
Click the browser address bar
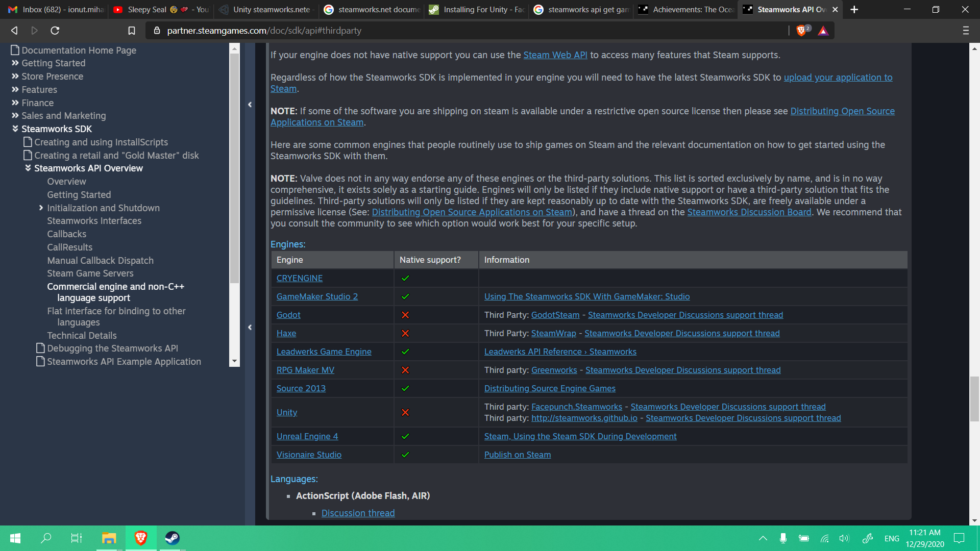click(x=459, y=30)
